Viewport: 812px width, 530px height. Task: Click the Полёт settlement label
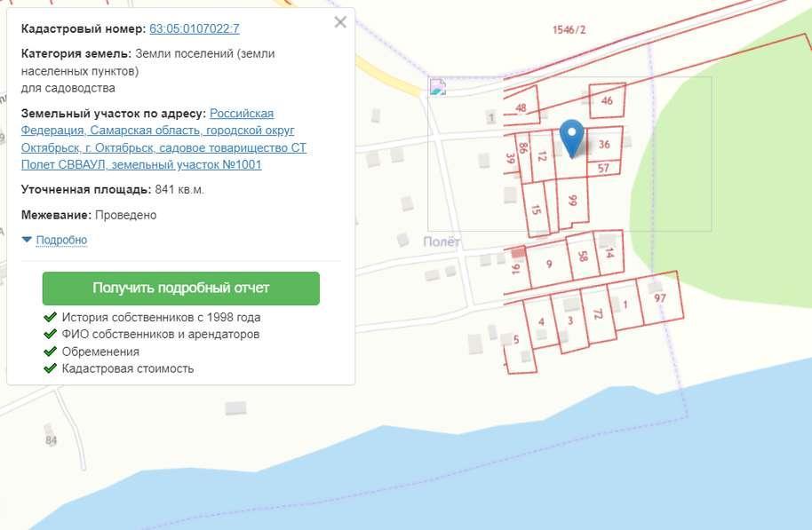point(442,241)
